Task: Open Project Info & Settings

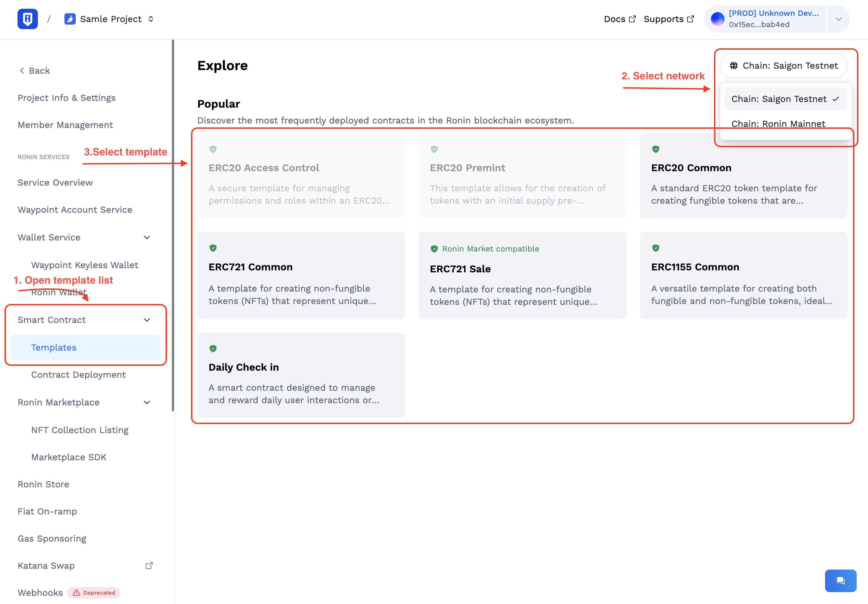Action: 66,98
